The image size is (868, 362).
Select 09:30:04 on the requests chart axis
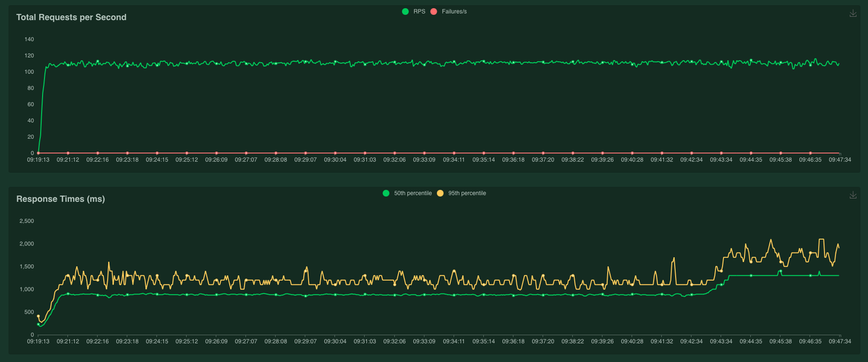[x=335, y=160]
